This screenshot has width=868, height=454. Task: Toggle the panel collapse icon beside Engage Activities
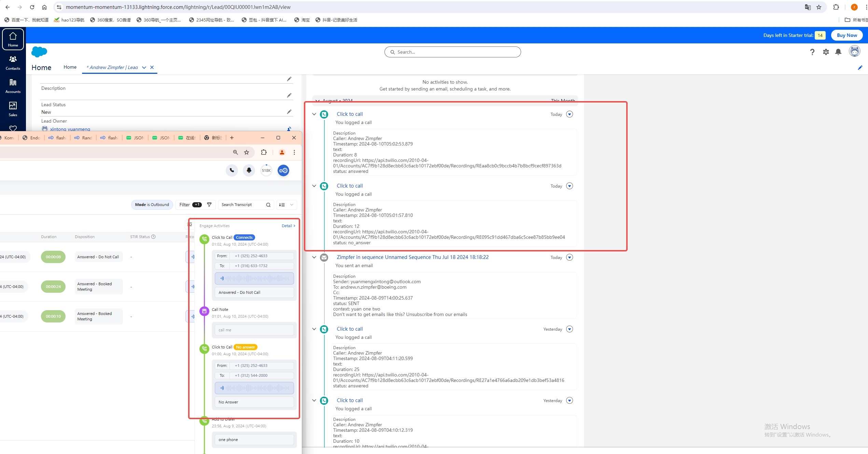pos(190,224)
